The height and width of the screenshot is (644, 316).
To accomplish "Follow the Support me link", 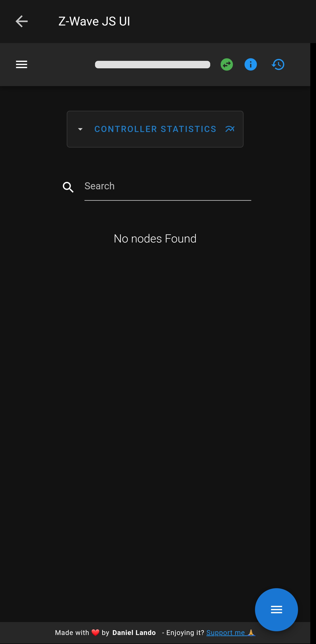I will 225,633.
